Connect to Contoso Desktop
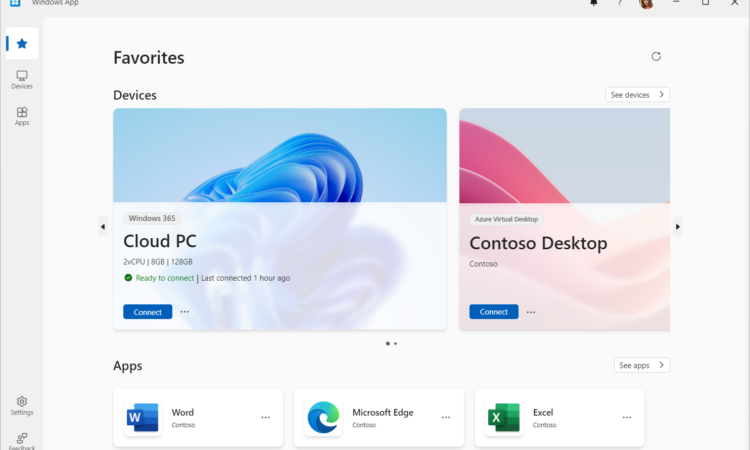Viewport: 750px width, 450px height. pyautogui.click(x=494, y=312)
